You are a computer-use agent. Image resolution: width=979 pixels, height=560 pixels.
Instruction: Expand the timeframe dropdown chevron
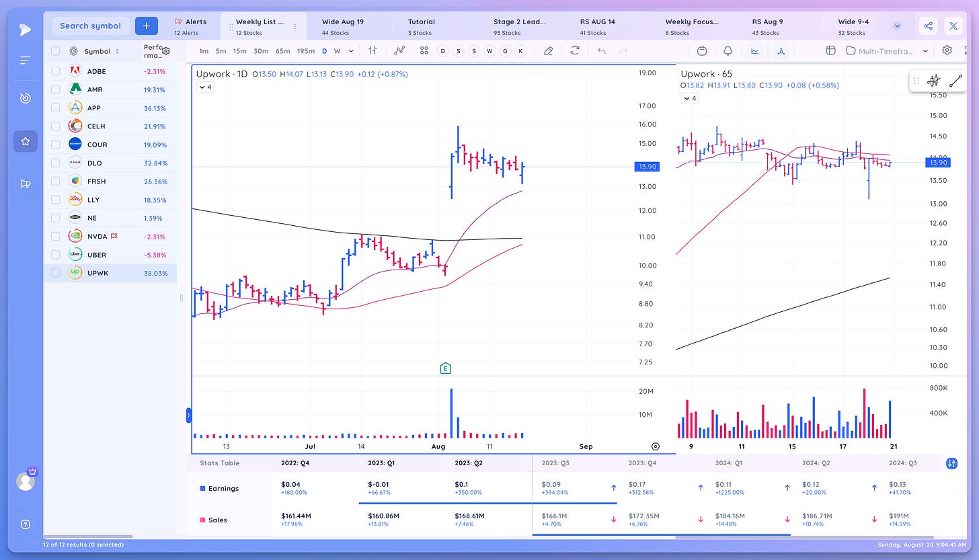(x=351, y=51)
